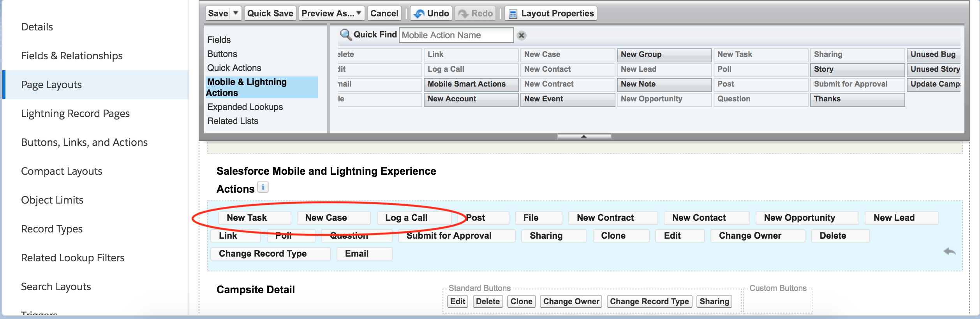Click Change Owner in Standard Buttons
980x319 pixels.
[x=571, y=301]
